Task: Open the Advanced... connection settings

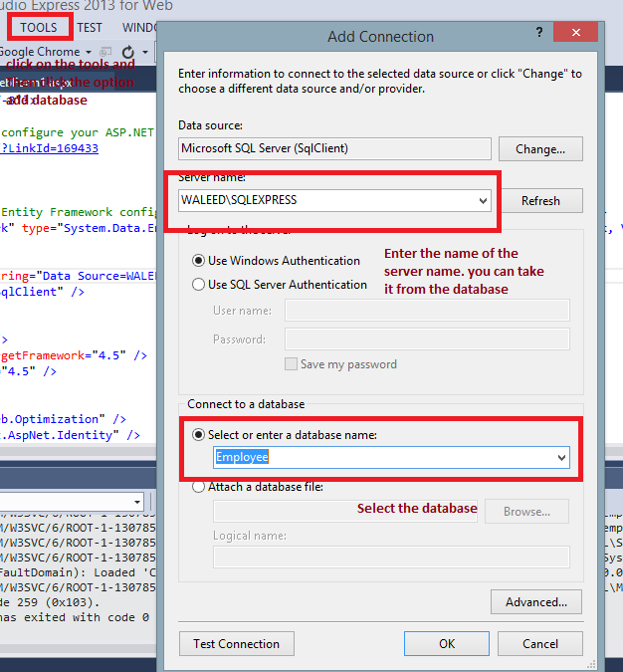Action: tap(535, 601)
